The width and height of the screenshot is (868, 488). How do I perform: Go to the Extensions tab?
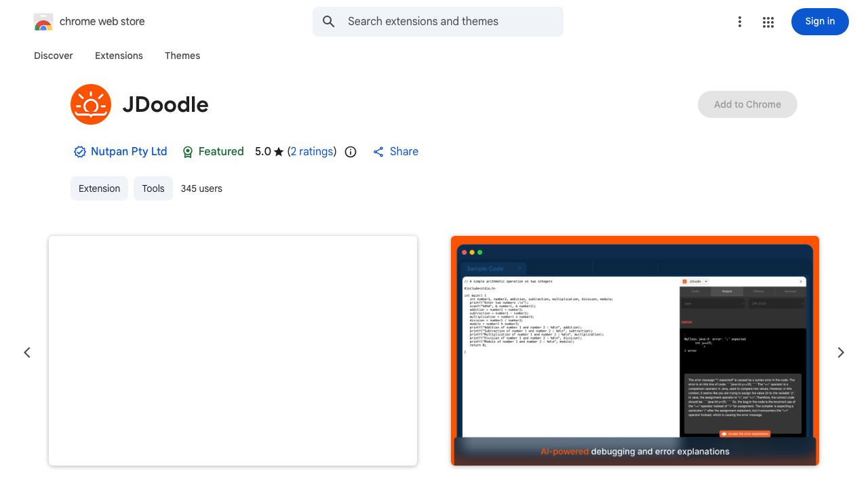pos(119,56)
